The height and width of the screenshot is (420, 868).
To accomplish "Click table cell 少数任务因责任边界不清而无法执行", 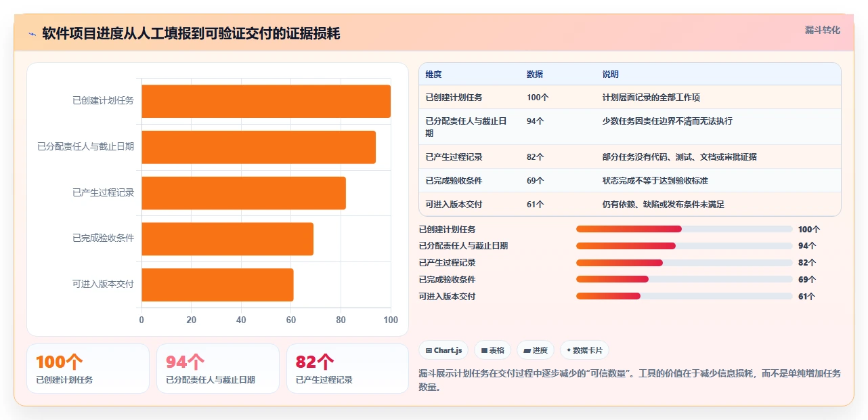I will pos(668,121).
